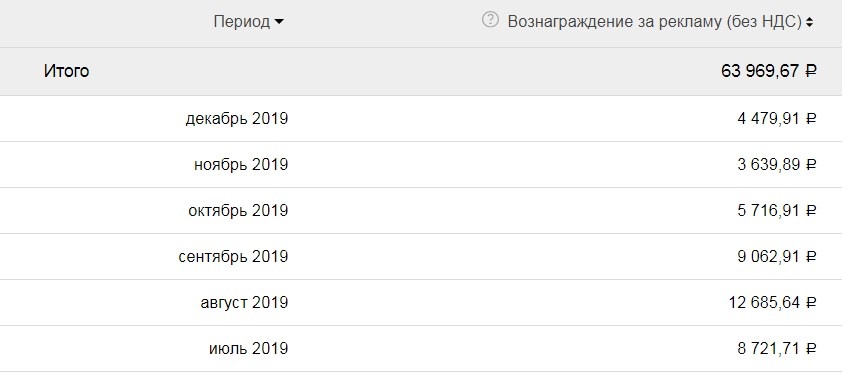Click the total amount 63 969,67 ₽
Image resolution: width=852 pixels, height=374 pixels.
(769, 71)
